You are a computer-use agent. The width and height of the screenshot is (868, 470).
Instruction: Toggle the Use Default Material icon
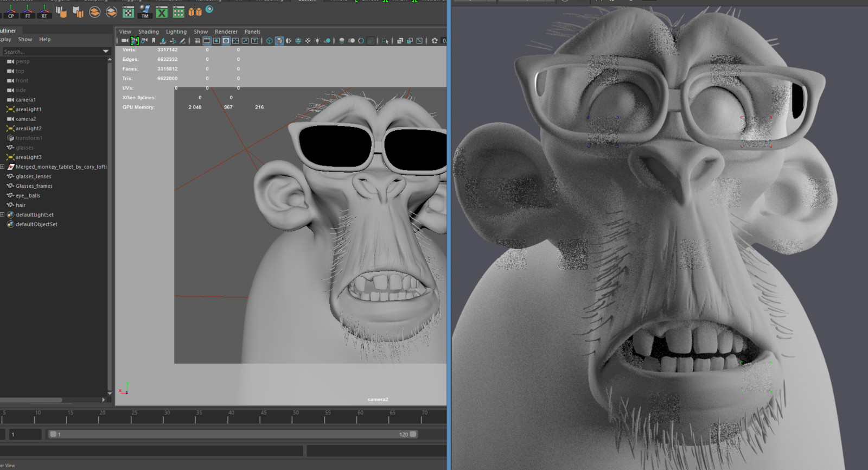point(289,41)
